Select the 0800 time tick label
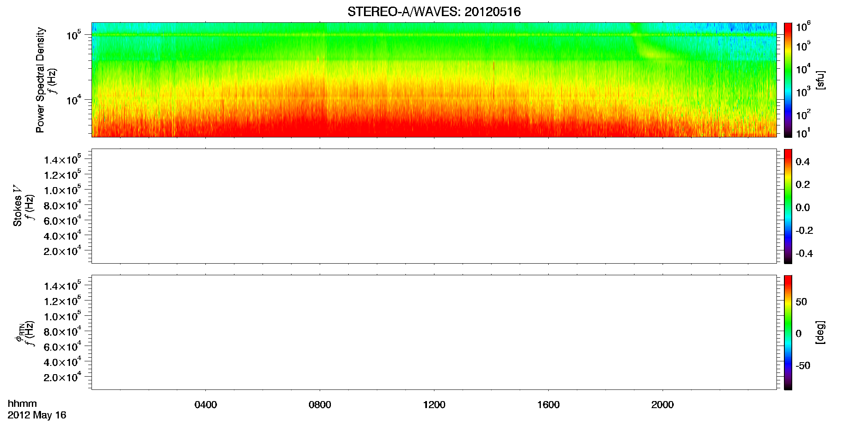The width and height of the screenshot is (868, 447). pos(320,405)
